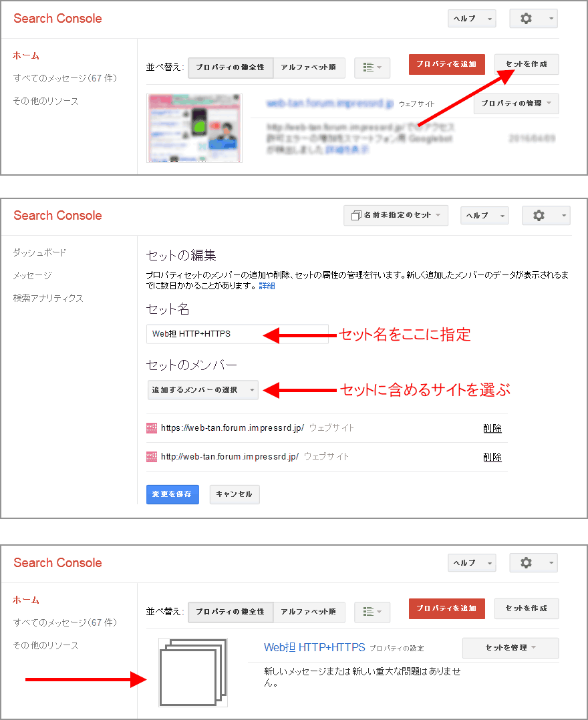Viewport: 588px width, 720px height.
Task: Open the プロパティの管理 dropdown
Action: pyautogui.click(x=517, y=104)
